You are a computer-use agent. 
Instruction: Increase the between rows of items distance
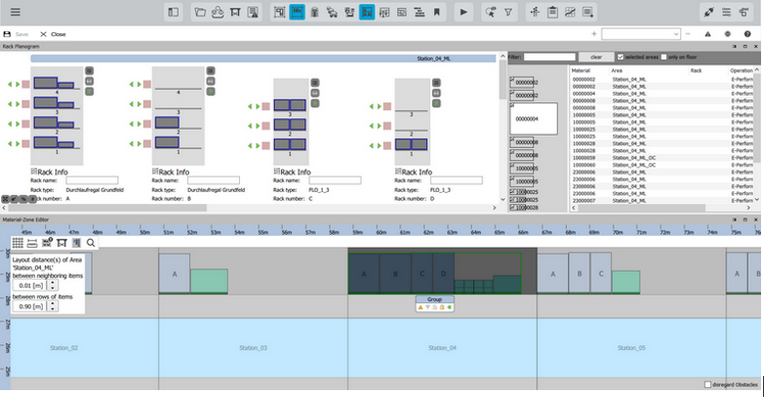[x=53, y=304]
